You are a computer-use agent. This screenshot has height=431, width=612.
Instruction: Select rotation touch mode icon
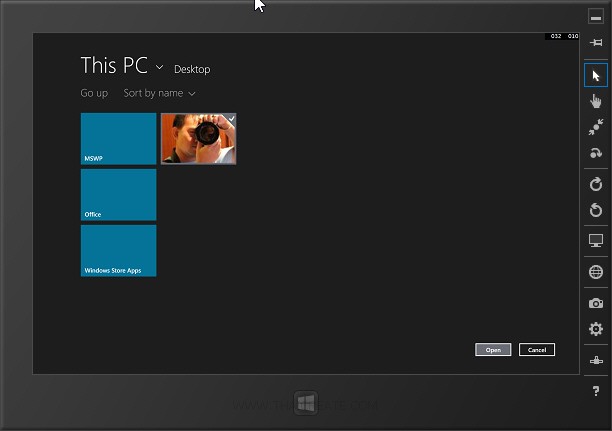coord(596,153)
